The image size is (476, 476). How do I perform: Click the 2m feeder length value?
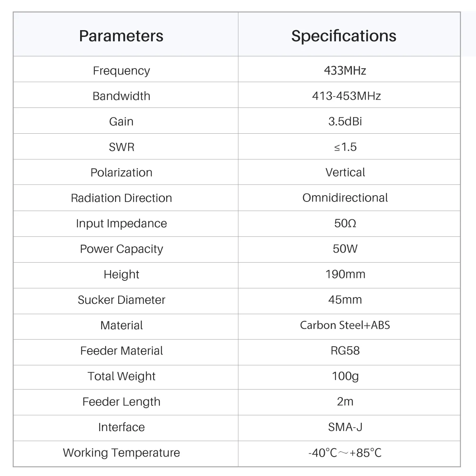[345, 401]
